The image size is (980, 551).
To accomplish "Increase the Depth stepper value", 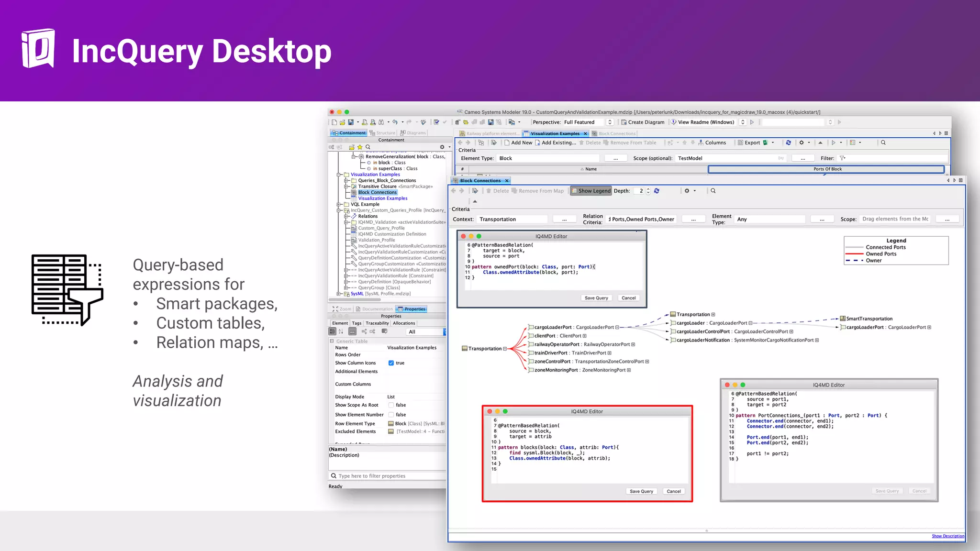I will pyautogui.click(x=648, y=189).
